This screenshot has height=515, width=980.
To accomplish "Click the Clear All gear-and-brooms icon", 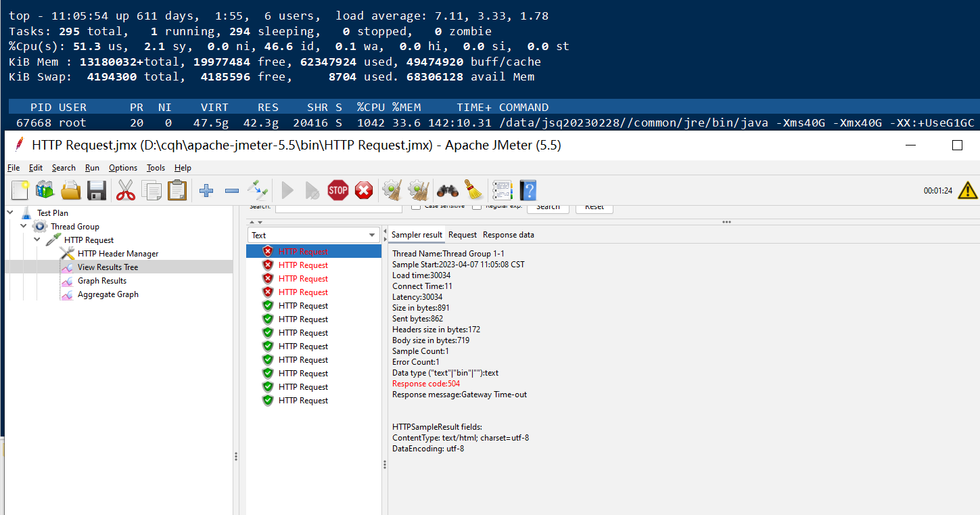I will click(x=419, y=190).
